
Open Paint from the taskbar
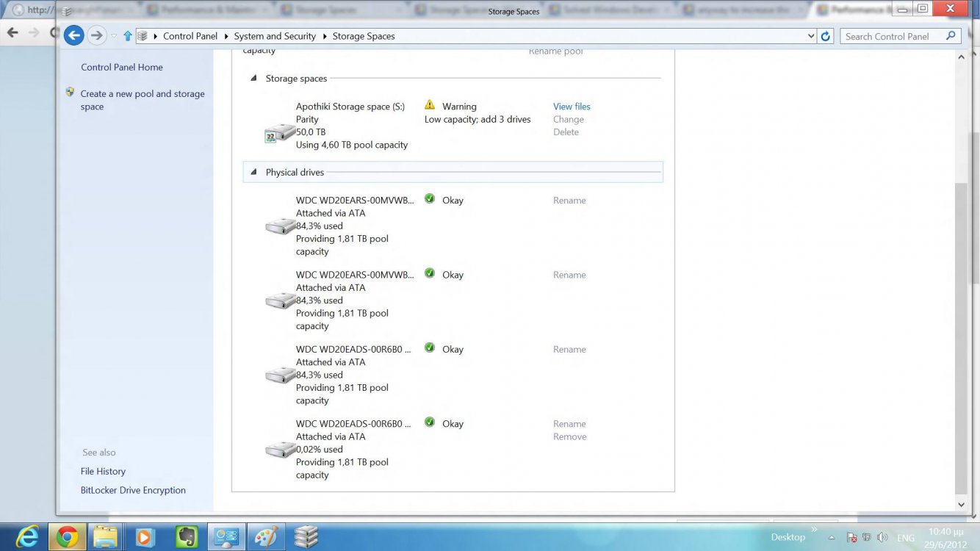click(x=265, y=537)
